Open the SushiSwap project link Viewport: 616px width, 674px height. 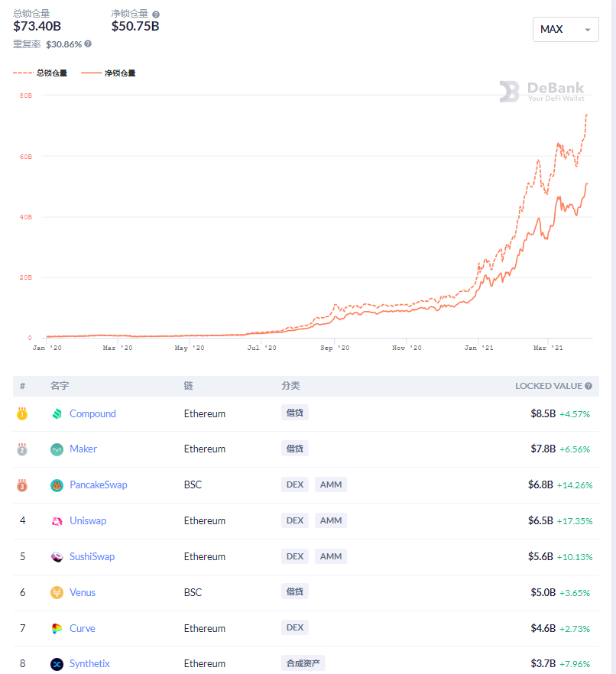(92, 556)
